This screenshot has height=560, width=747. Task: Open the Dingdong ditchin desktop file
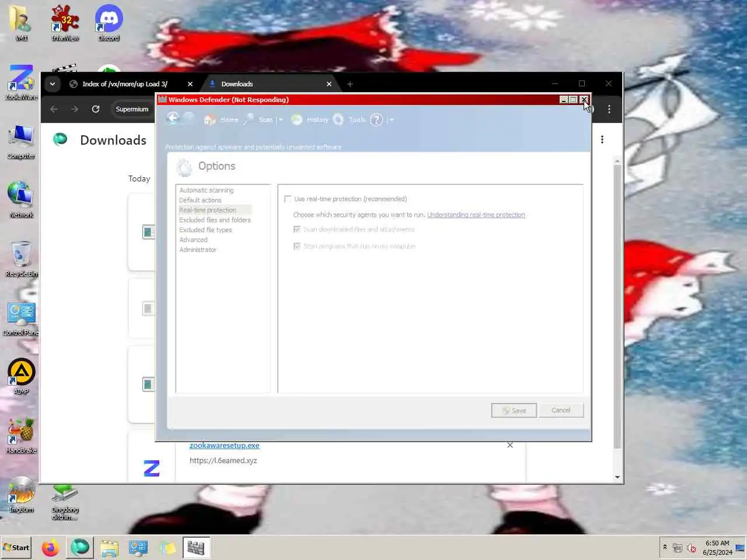(65, 501)
